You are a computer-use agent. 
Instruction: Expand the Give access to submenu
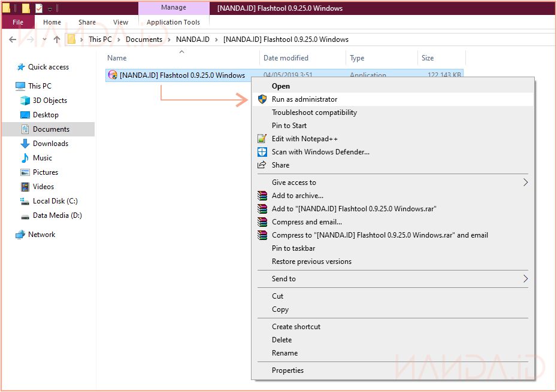(525, 183)
